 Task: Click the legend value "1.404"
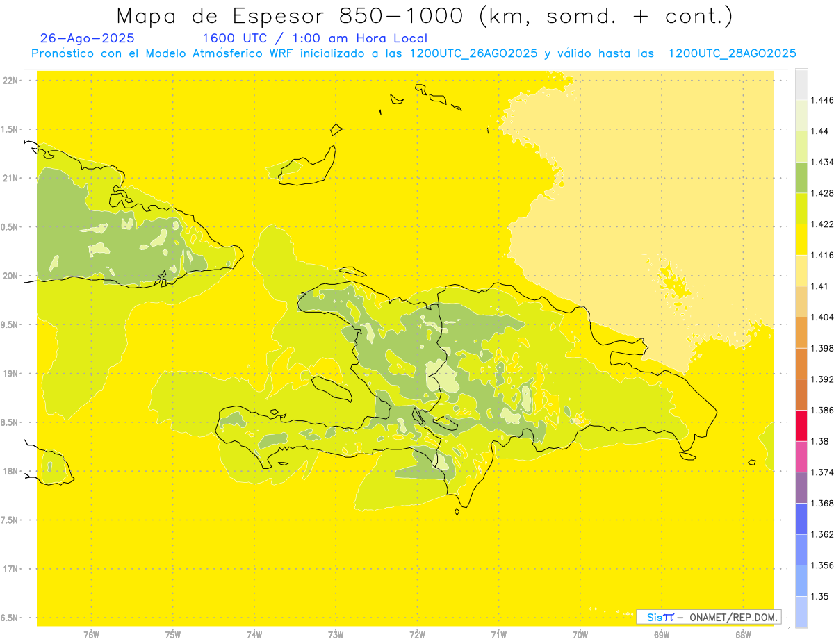click(x=822, y=317)
